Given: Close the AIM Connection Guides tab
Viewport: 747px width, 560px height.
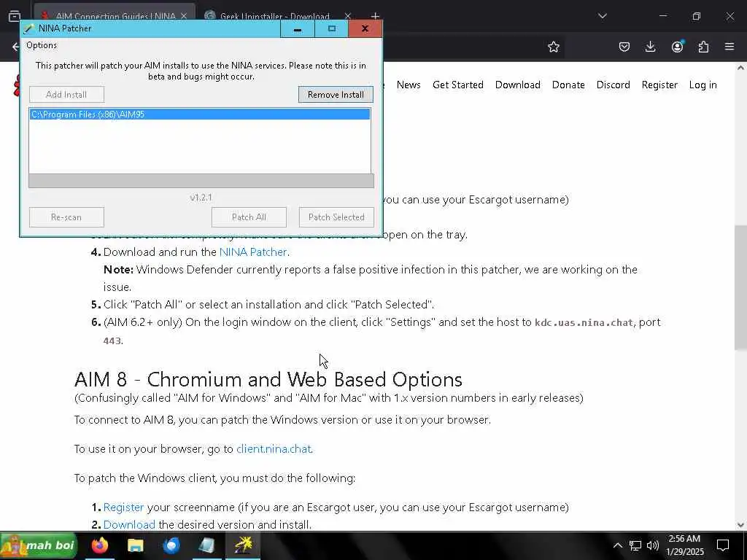Looking at the screenshot, I should [x=184, y=16].
